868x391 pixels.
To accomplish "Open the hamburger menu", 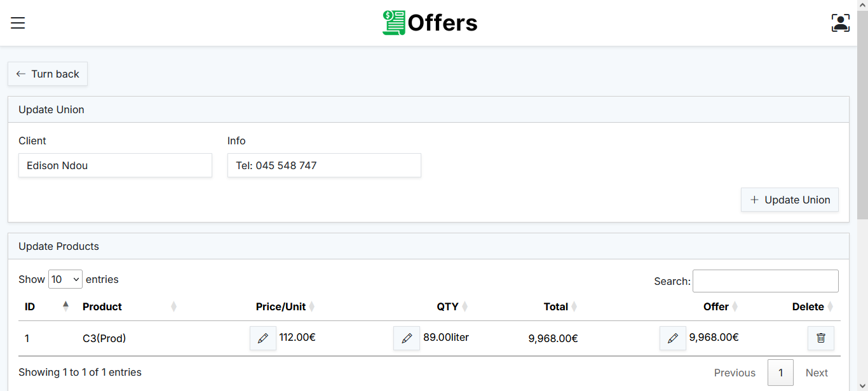I will pyautogui.click(x=18, y=23).
